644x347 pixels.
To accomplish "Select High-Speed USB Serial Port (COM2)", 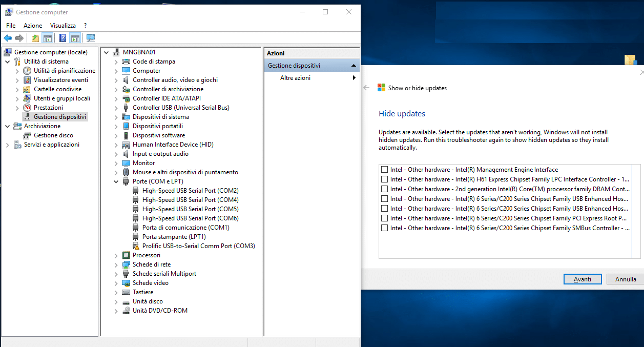I will [x=191, y=191].
